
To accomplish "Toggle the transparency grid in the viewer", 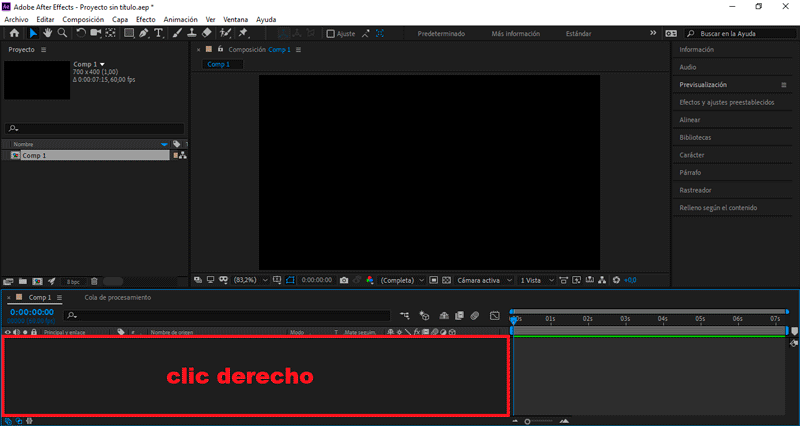I will point(446,280).
